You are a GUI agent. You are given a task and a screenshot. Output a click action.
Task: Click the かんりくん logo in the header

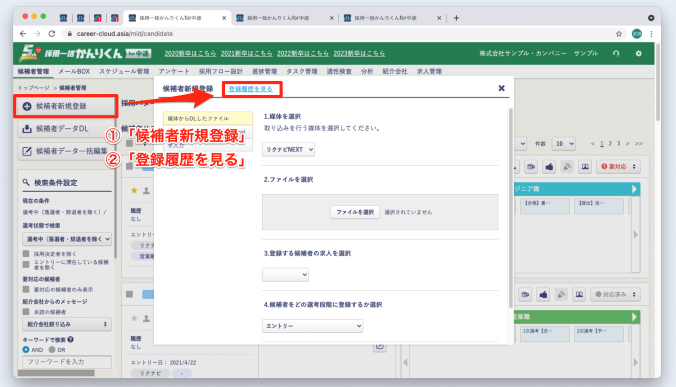click(x=84, y=53)
